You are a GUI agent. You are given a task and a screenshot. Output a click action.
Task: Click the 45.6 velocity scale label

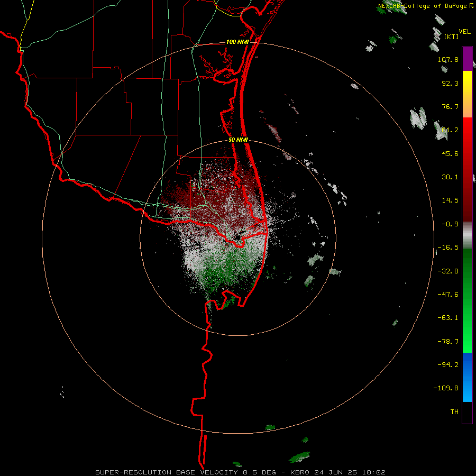pos(450,153)
